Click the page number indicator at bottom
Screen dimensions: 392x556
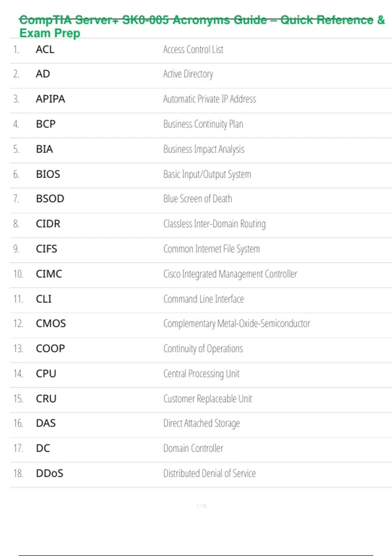pos(201,506)
